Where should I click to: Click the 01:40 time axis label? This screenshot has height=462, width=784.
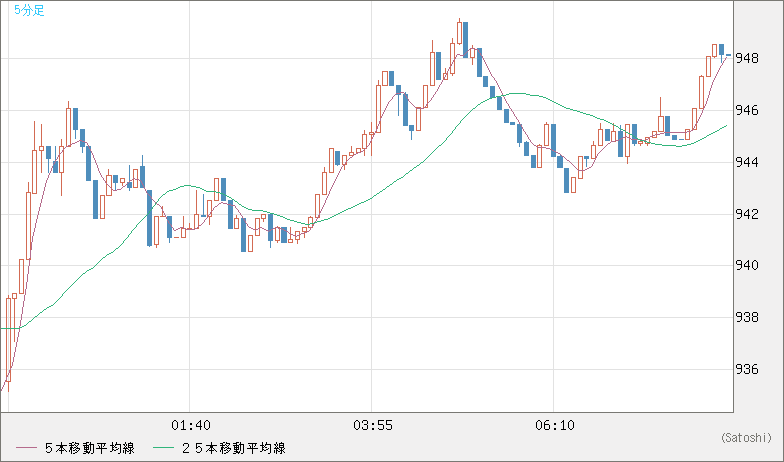click(x=190, y=426)
